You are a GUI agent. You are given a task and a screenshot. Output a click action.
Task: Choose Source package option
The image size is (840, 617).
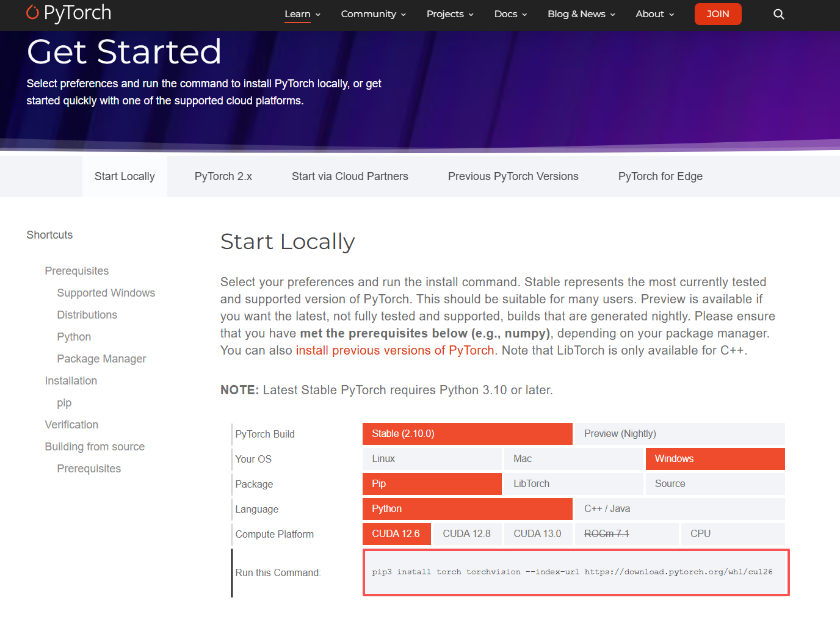pyautogui.click(x=715, y=484)
